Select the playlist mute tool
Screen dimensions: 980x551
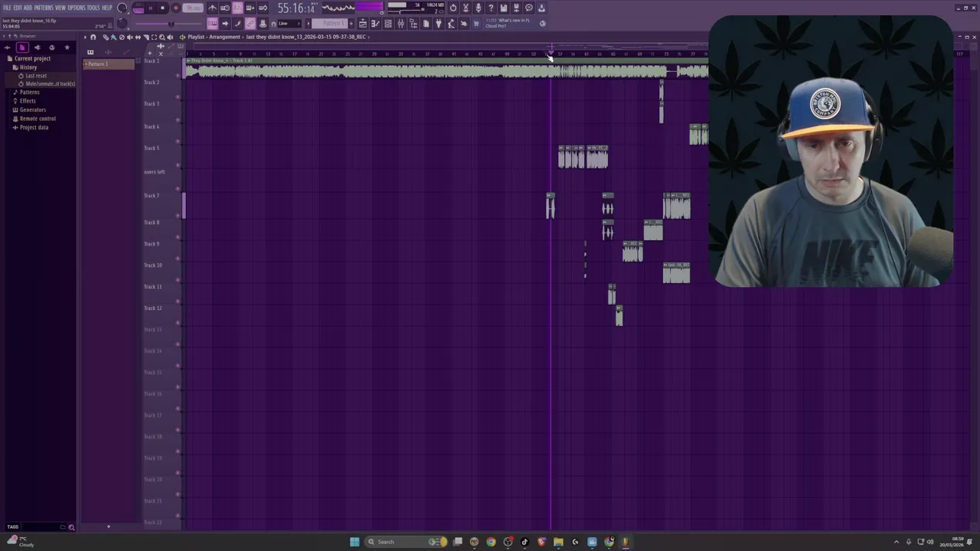129,37
